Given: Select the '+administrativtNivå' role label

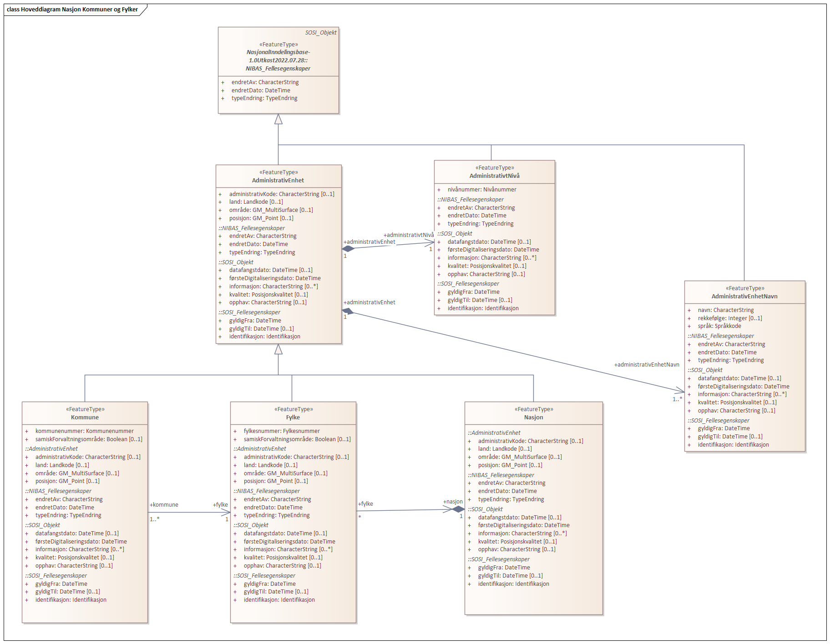Looking at the screenshot, I should (x=409, y=235).
